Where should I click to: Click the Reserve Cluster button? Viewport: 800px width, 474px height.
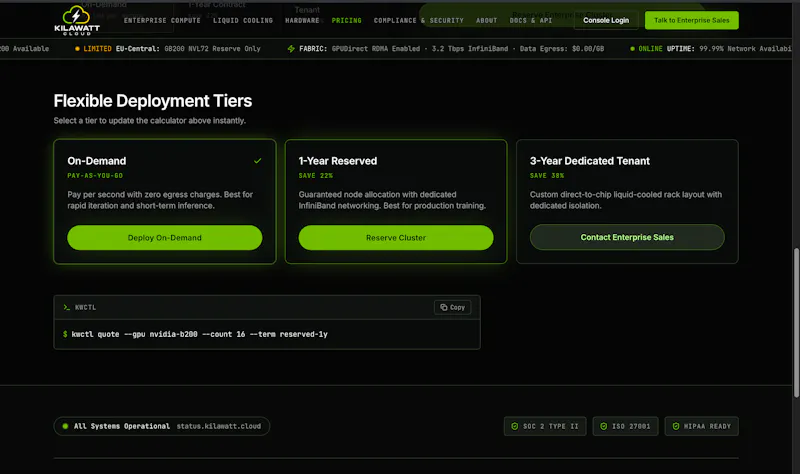click(396, 238)
